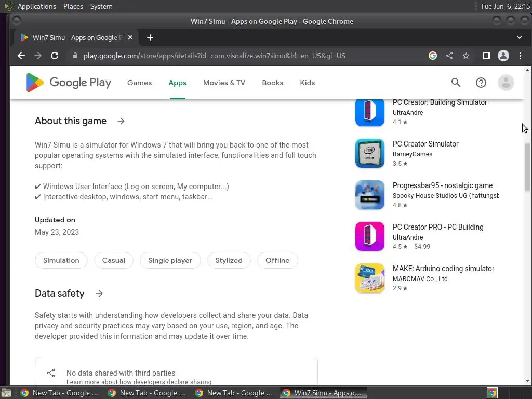The height and width of the screenshot is (399, 532).
Task: Open the Google account icon in the address bar
Action: [433, 56]
